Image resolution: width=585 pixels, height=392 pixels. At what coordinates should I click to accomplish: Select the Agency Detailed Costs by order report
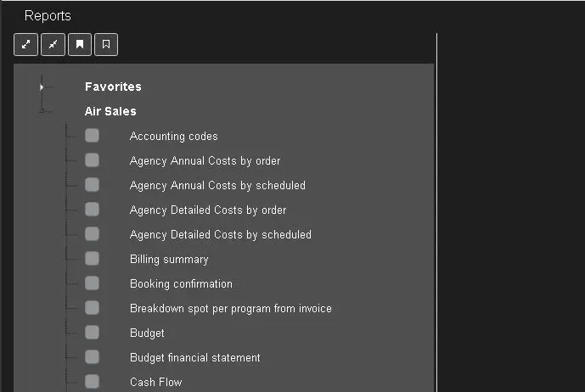pos(208,210)
